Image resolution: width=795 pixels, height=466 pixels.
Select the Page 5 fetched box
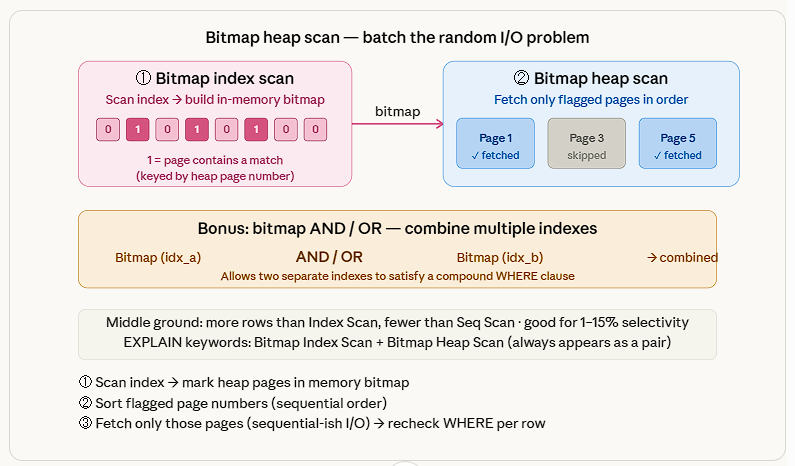pos(678,143)
